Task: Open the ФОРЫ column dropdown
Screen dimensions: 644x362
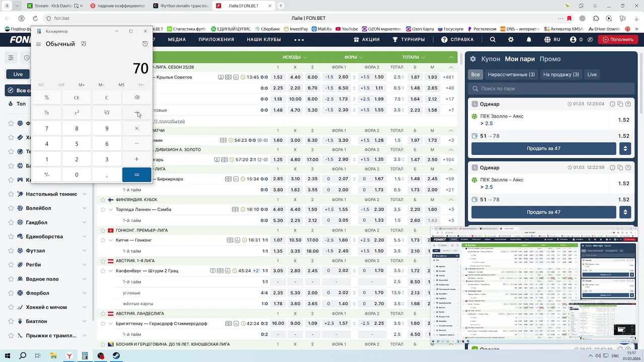Action: pyautogui.click(x=354, y=57)
